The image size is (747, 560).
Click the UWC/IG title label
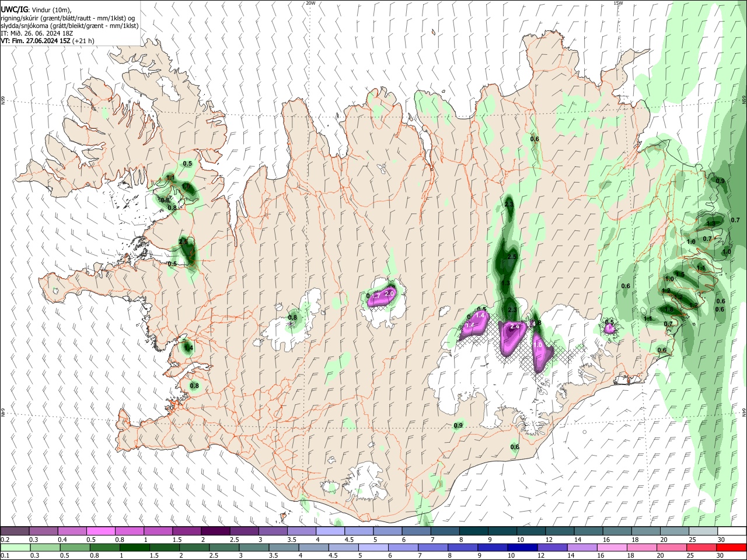(x=13, y=9)
